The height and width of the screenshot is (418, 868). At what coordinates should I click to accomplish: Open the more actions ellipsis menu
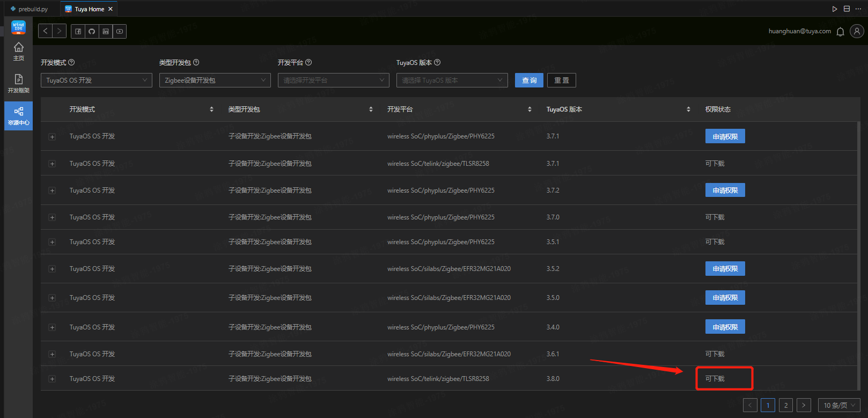click(x=858, y=9)
